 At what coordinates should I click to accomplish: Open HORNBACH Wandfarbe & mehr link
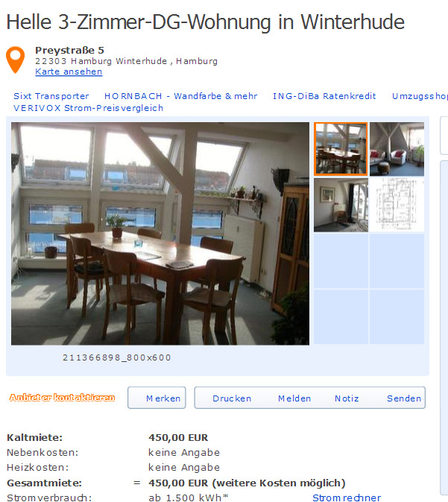click(x=180, y=96)
